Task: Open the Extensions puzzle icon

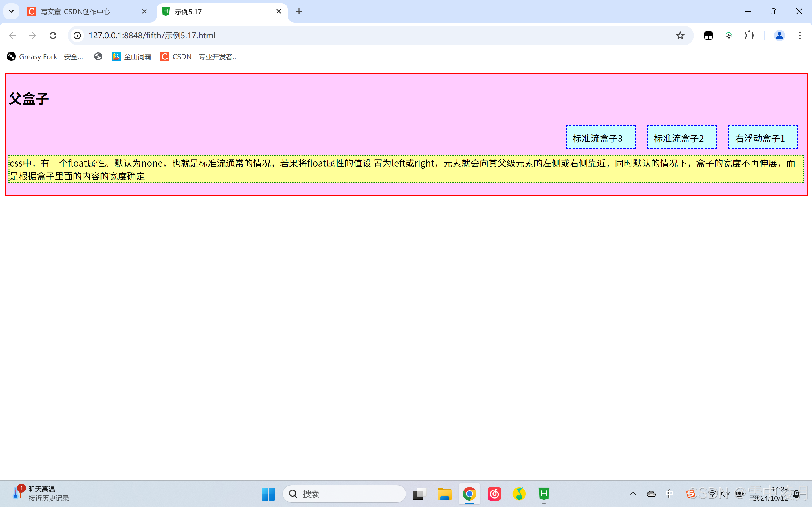Action: click(749, 36)
